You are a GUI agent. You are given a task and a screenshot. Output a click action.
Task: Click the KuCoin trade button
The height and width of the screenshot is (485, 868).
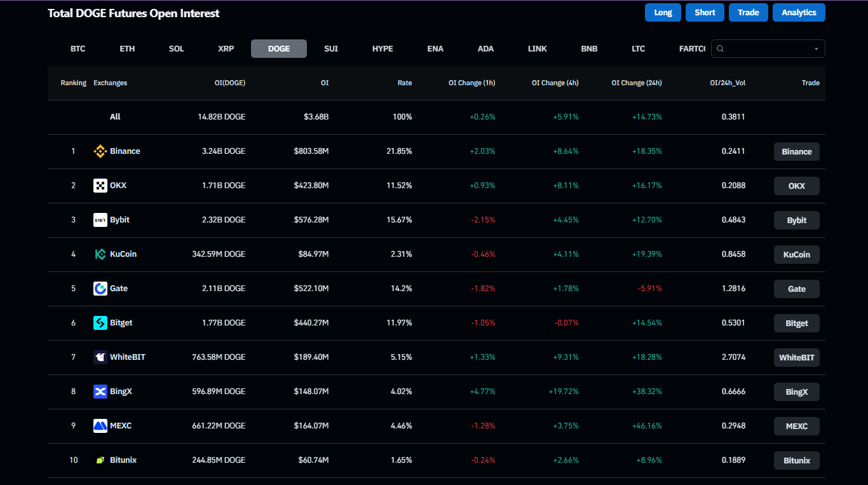pos(797,254)
